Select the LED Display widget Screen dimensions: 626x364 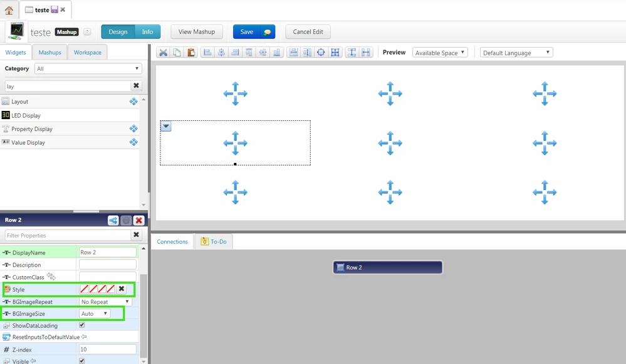70,115
